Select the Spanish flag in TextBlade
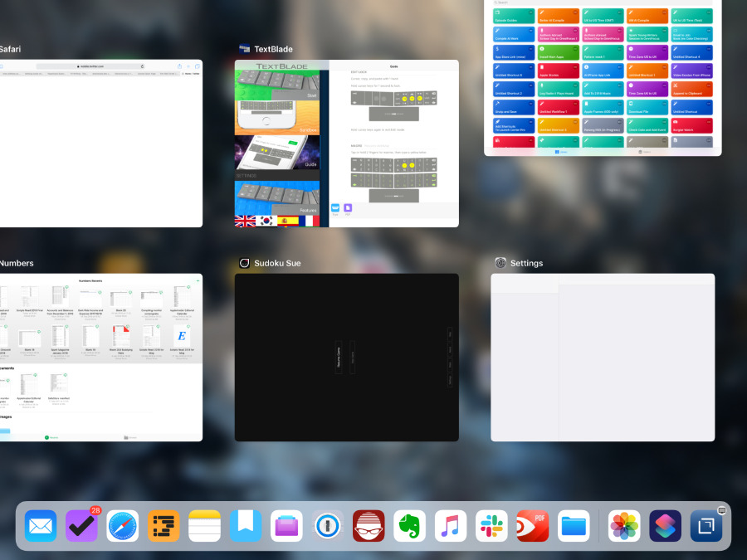 [288, 222]
